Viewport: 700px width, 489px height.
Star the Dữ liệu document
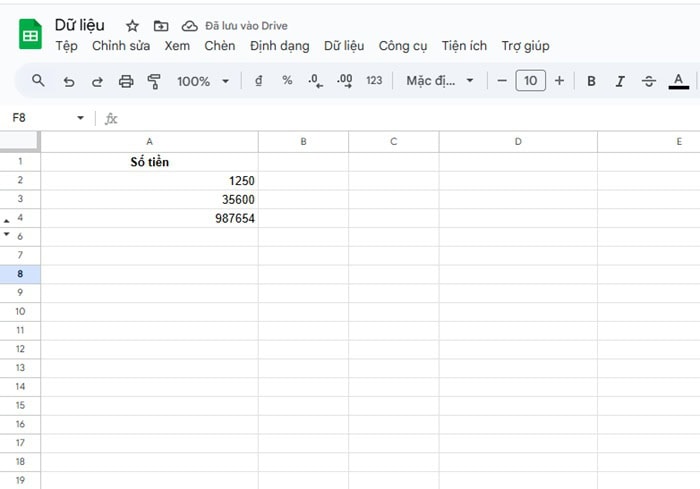tap(132, 26)
